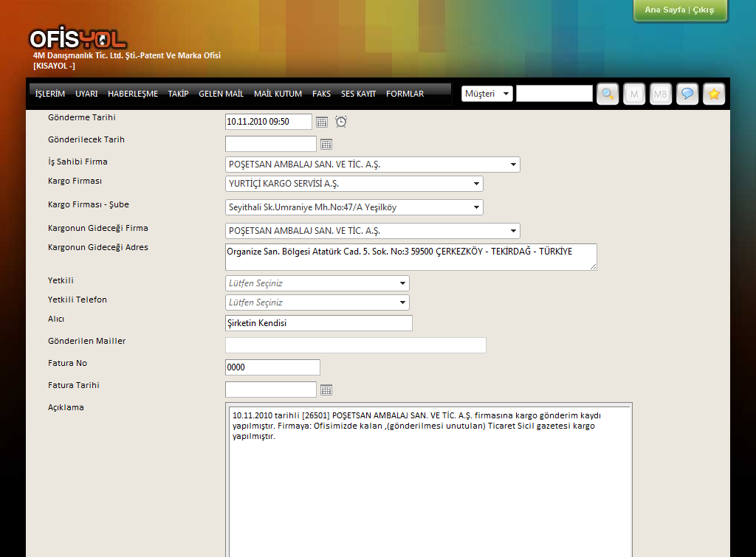Click the magnifying glass search icon

(x=608, y=94)
